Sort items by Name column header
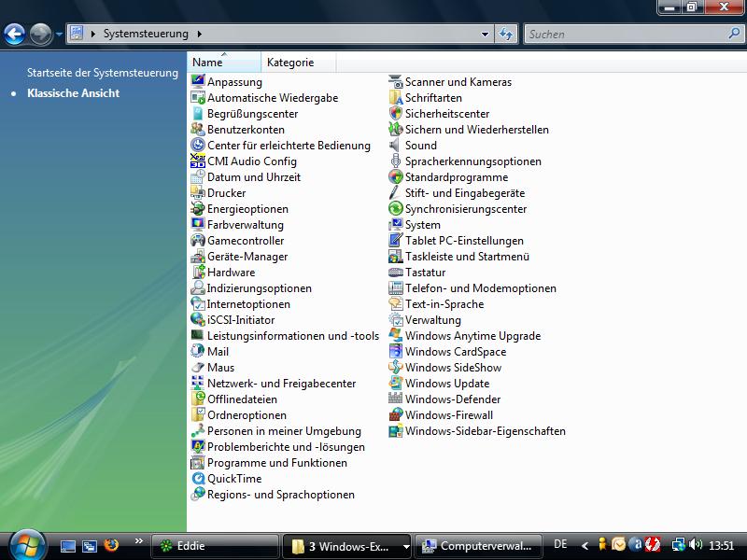 click(207, 63)
